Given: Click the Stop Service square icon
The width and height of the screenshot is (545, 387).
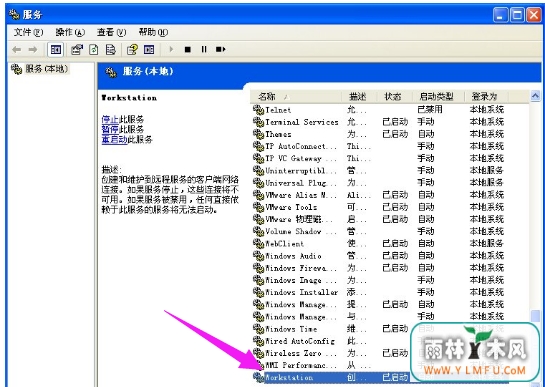Looking at the screenshot, I should click(188, 50).
